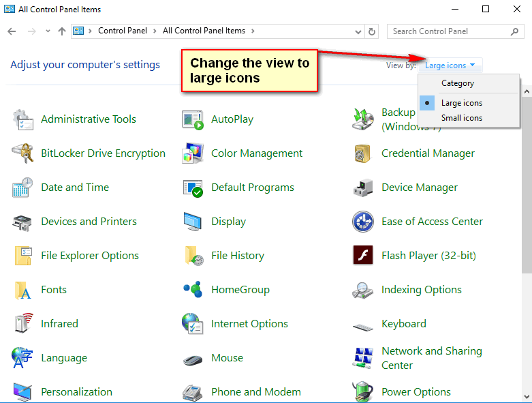Image resolution: width=532 pixels, height=403 pixels.
Task: Expand chevron after All Control Panel Items
Action: pyautogui.click(x=253, y=31)
